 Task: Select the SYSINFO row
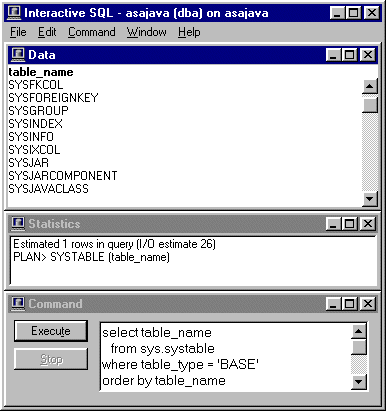[31, 137]
